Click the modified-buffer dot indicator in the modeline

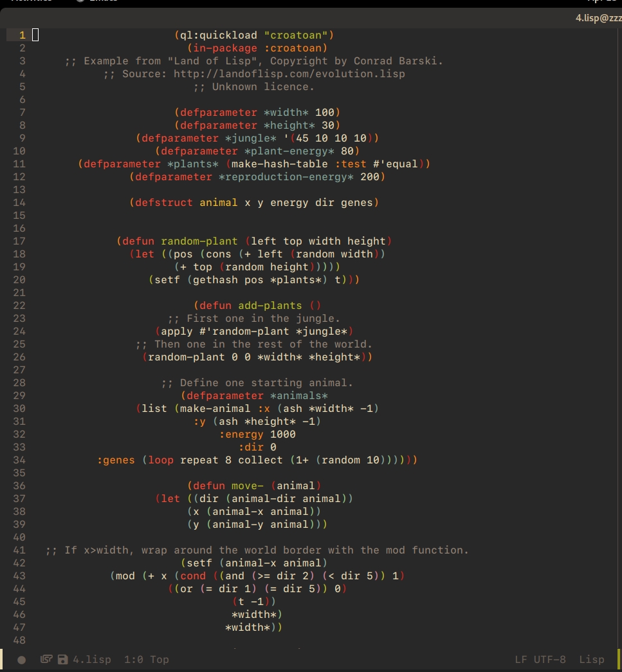21,659
